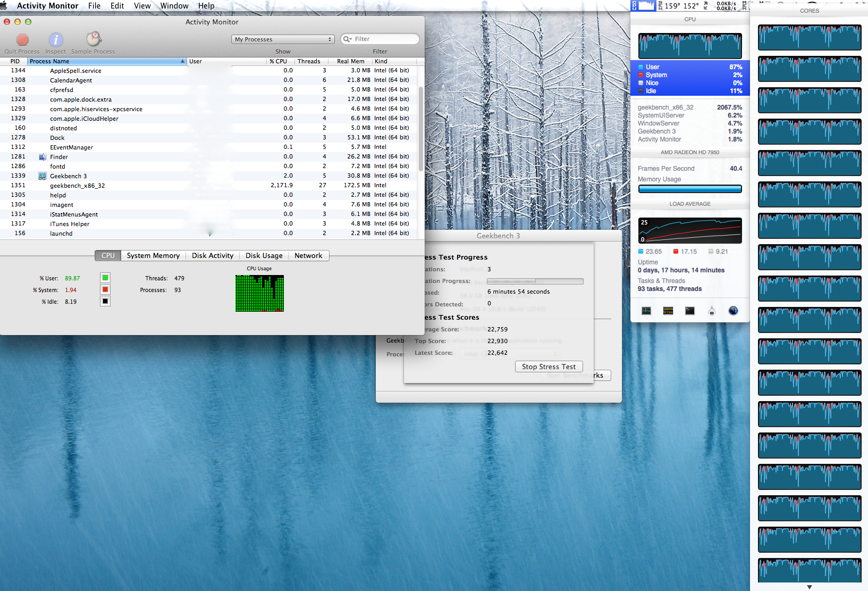Click the Memory Usage bar in iStat panel

click(x=690, y=189)
